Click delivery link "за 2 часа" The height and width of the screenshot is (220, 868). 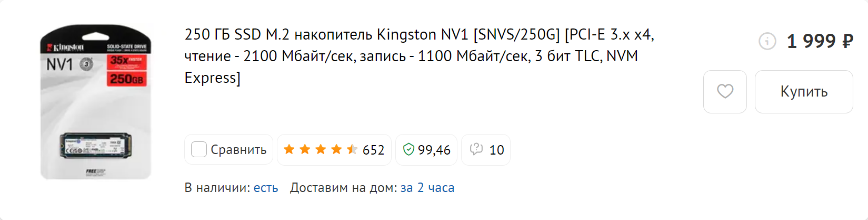click(x=427, y=188)
